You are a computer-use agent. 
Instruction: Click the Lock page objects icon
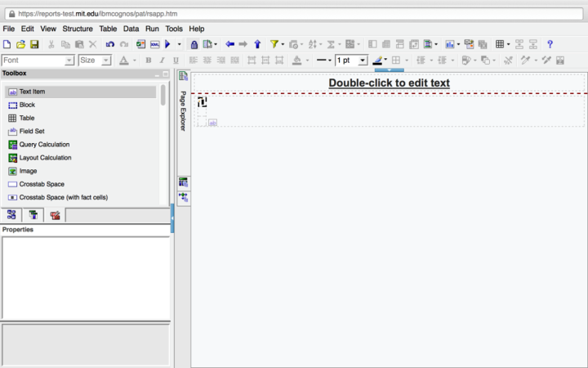[194, 44]
